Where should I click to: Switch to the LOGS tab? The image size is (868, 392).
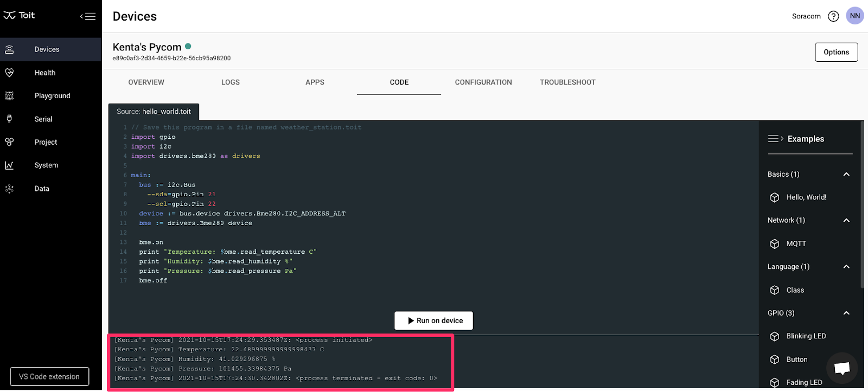pos(230,82)
